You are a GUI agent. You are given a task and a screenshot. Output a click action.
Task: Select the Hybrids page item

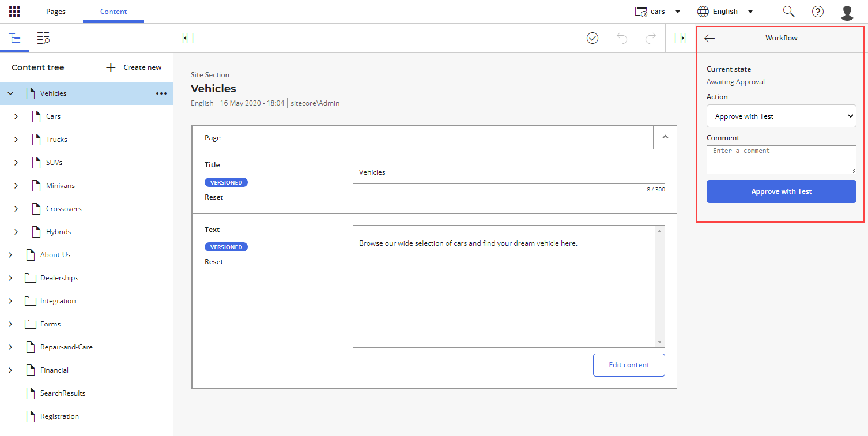58,232
